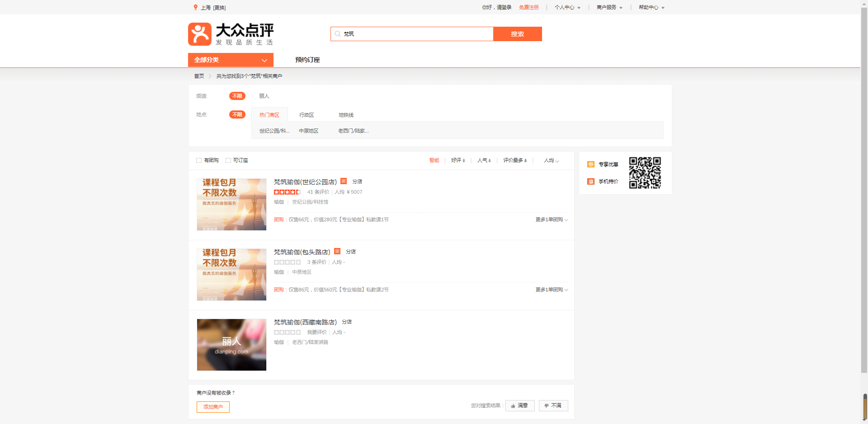Click the QR code image
Viewport: 868px width, 424px height.
(645, 173)
